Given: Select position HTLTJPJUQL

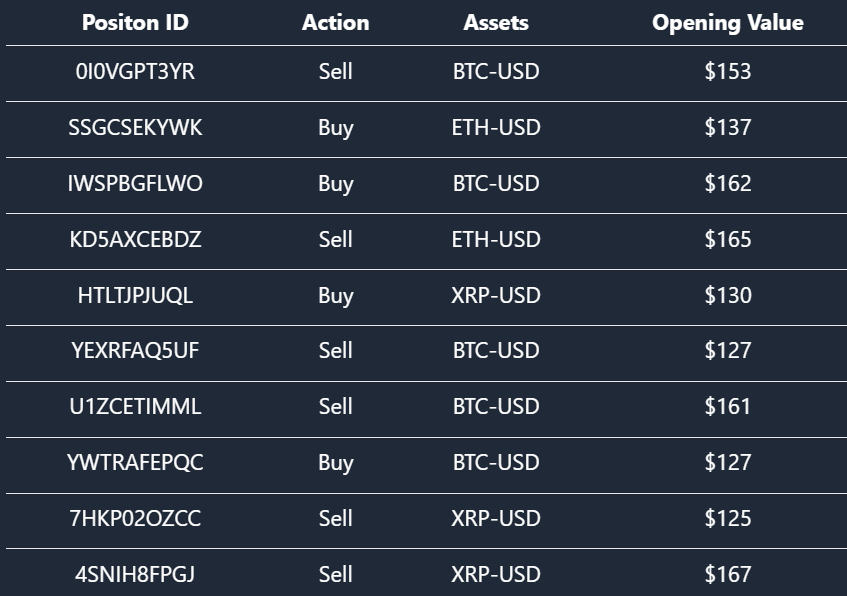Looking at the screenshot, I should (x=135, y=296).
